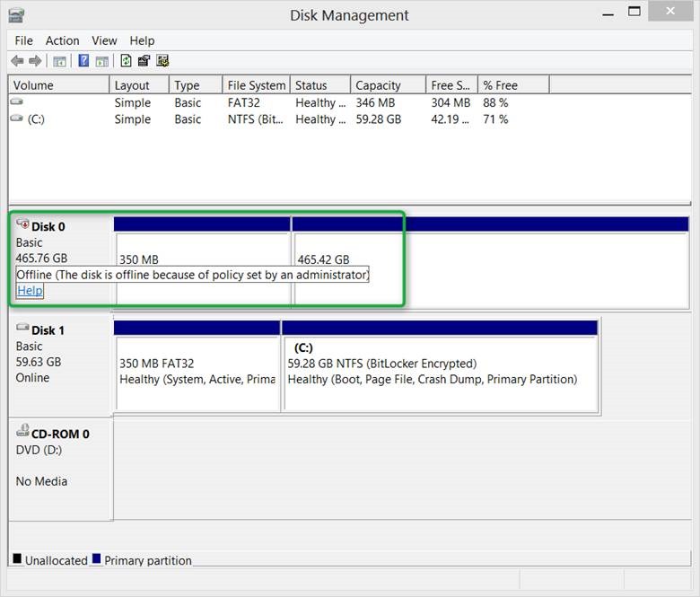700x597 pixels.
Task: Close the Disk Management window
Action: (x=670, y=11)
